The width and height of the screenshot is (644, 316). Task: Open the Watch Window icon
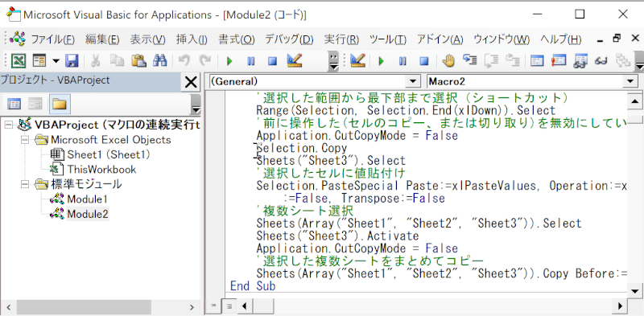pyautogui.click(x=580, y=61)
